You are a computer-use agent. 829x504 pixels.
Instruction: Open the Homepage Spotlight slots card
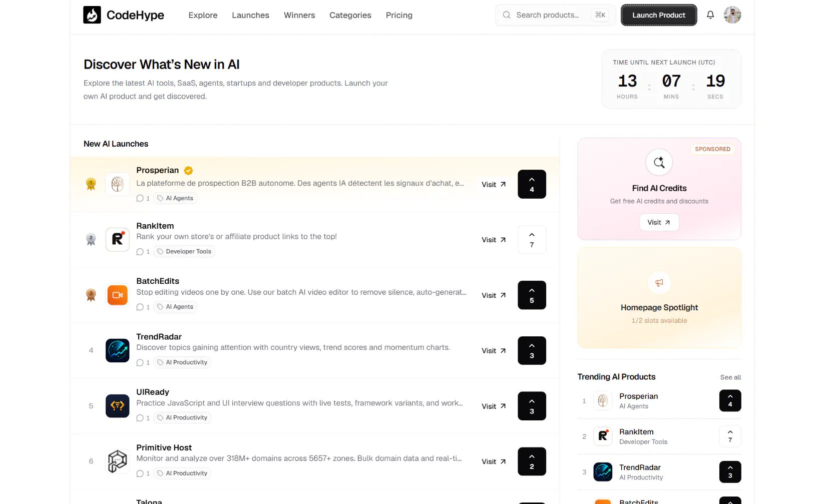point(659,298)
